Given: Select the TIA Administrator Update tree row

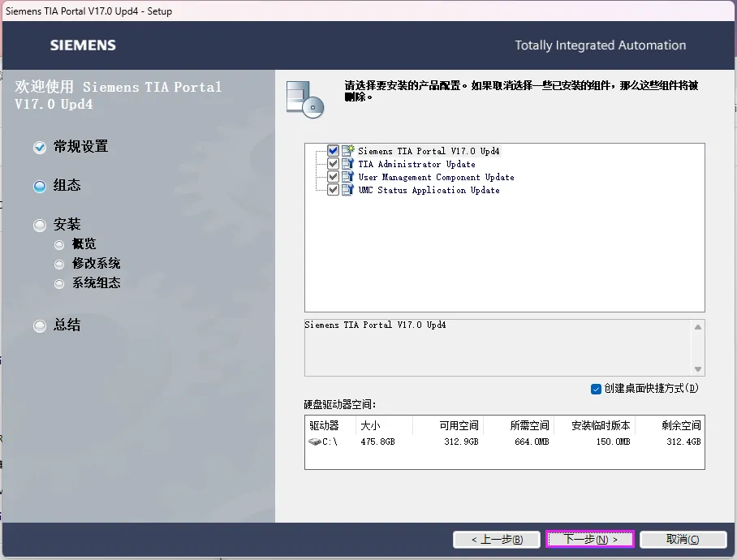Looking at the screenshot, I should click(x=416, y=164).
